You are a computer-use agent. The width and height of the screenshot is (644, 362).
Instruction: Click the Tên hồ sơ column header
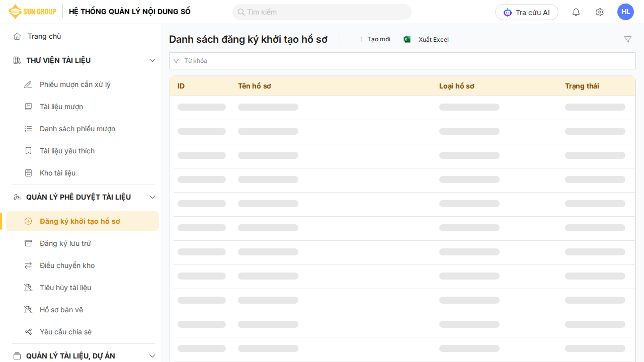(x=255, y=86)
